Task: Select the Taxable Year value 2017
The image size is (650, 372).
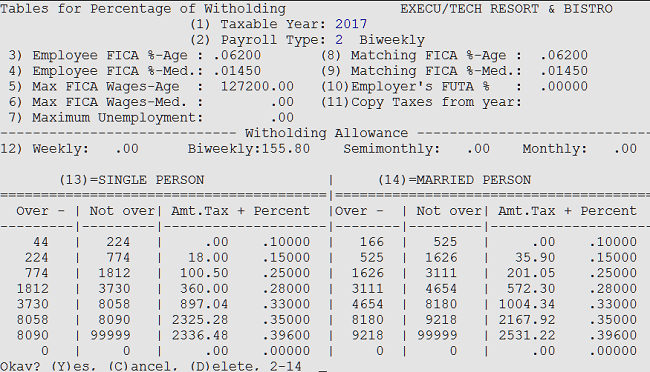Action: (351, 24)
